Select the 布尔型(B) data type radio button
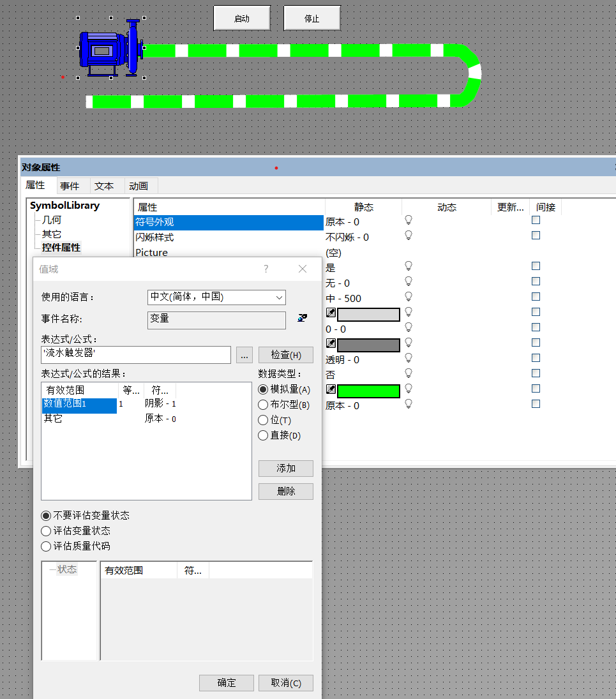Viewport: 616px width, 699px height. pos(262,405)
